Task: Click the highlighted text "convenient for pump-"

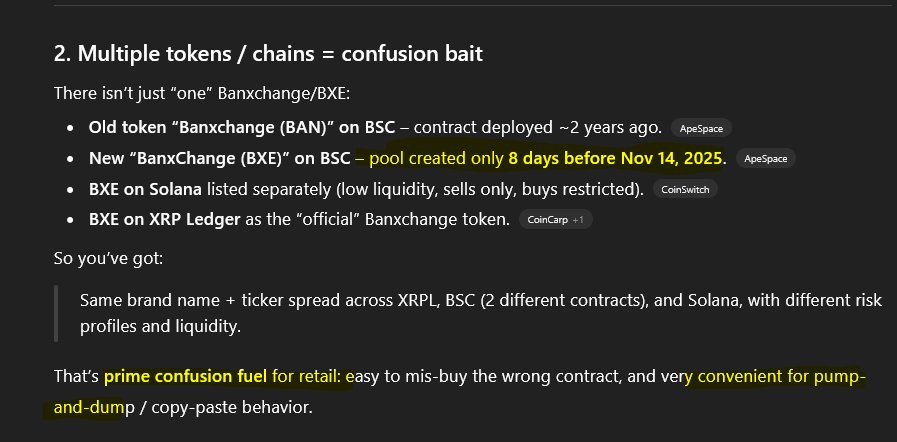Action: (x=782, y=377)
